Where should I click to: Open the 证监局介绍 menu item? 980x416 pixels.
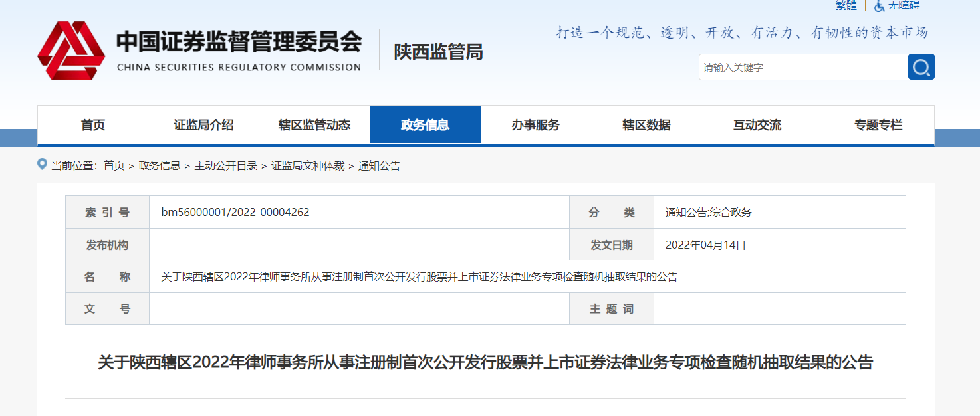pos(203,125)
